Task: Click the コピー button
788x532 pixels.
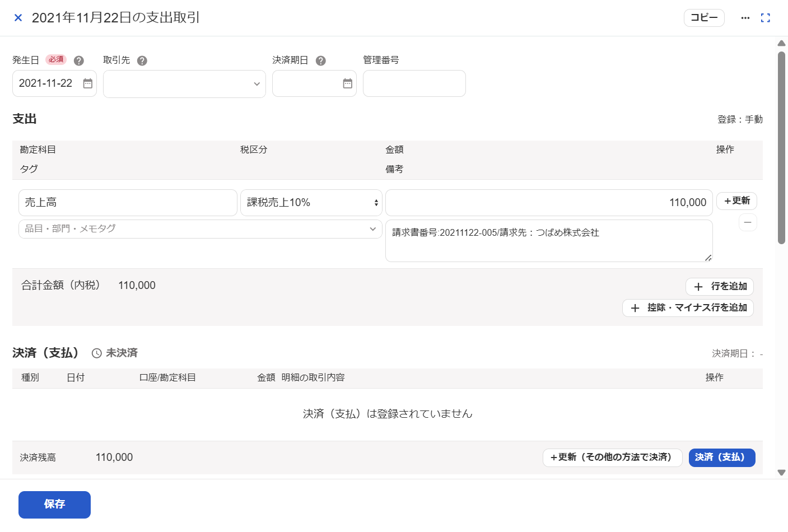Action: 704,18
